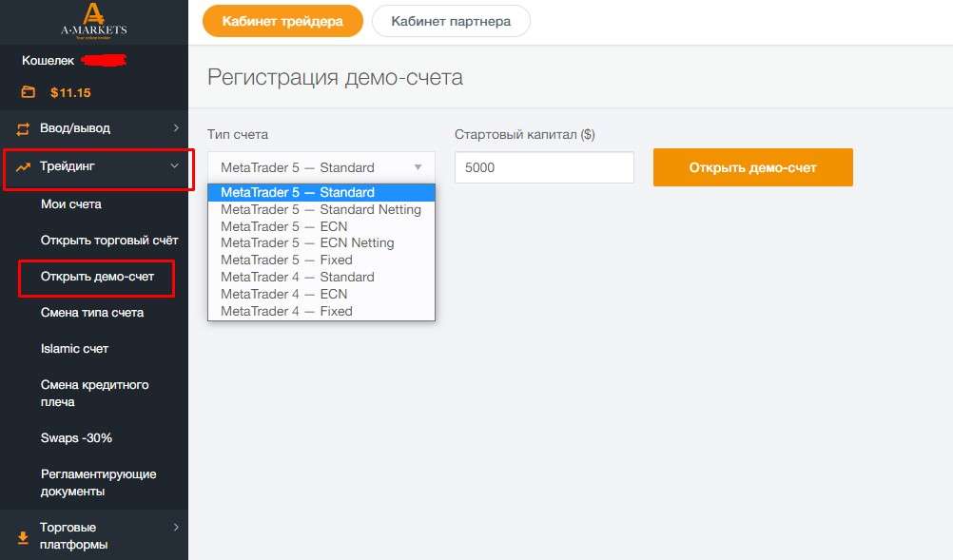Click the Торговые платформы menu label
Viewport: 953px width, 560px height.
73,535
